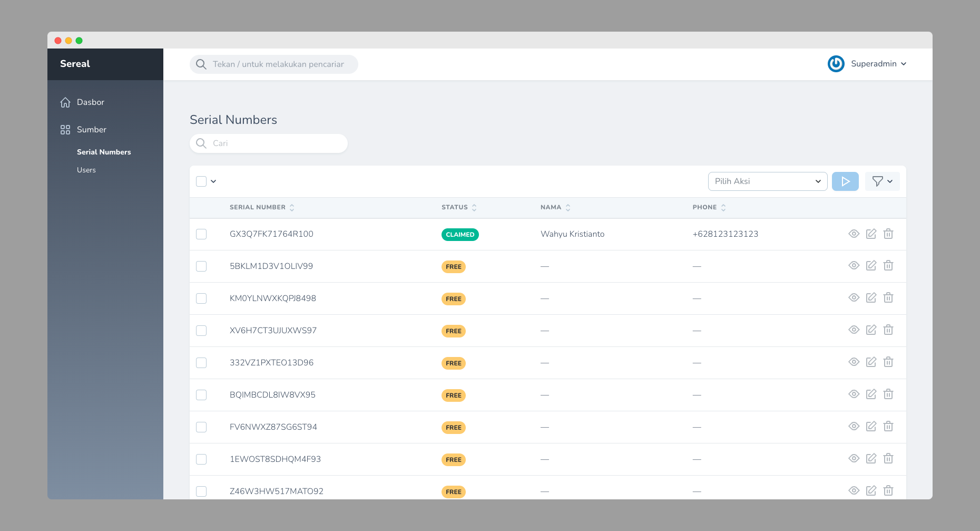Sort by Nama column
This screenshot has height=531, width=980.
tap(555, 207)
